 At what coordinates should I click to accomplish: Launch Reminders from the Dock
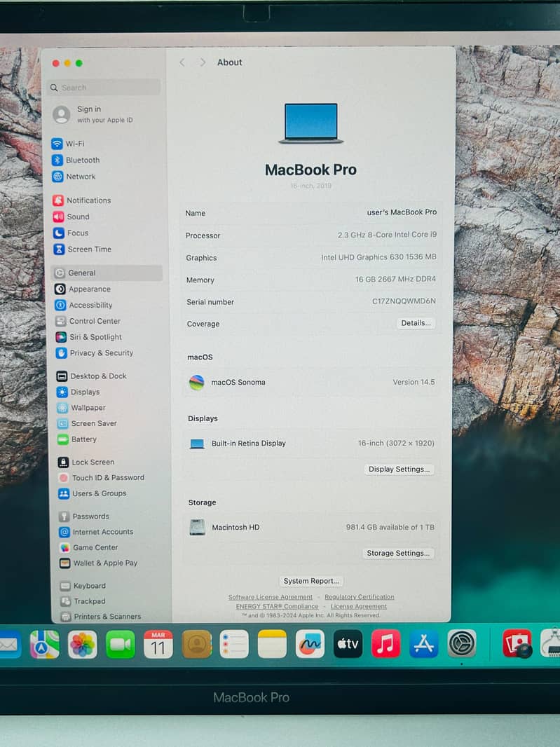tap(234, 644)
